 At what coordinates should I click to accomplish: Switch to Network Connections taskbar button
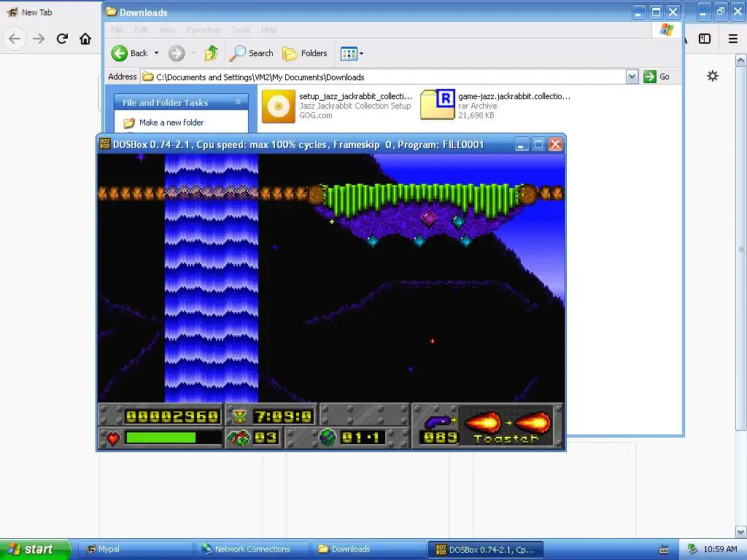coord(252,549)
